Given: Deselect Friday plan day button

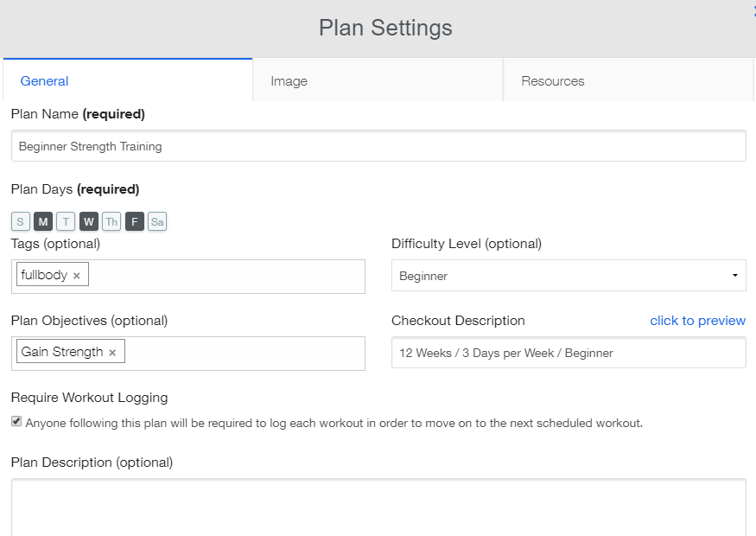Looking at the screenshot, I should (134, 222).
